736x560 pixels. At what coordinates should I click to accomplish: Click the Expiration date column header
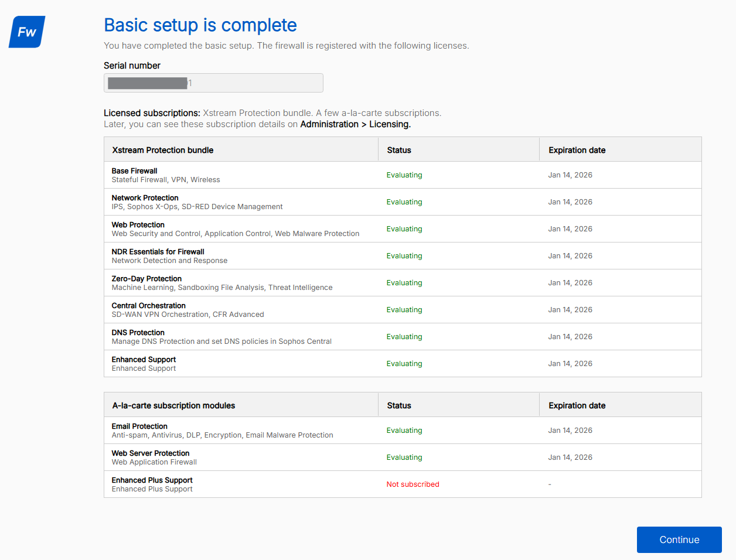pos(577,150)
